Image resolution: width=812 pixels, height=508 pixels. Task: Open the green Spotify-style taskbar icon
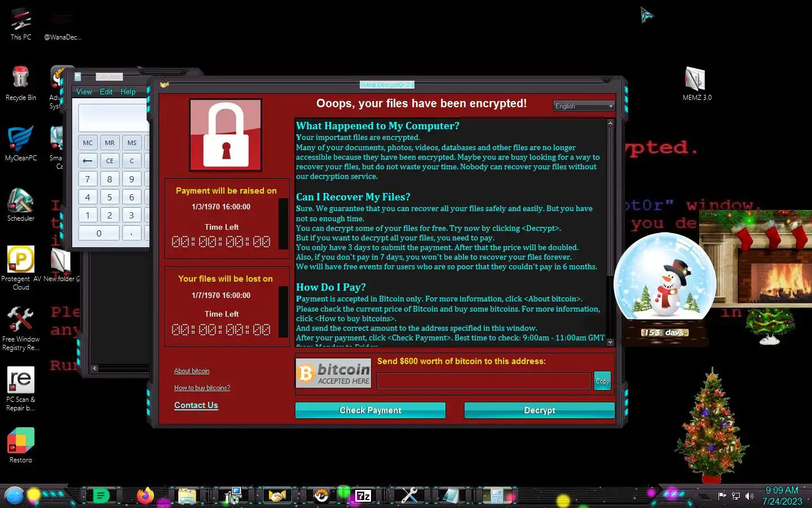click(101, 496)
